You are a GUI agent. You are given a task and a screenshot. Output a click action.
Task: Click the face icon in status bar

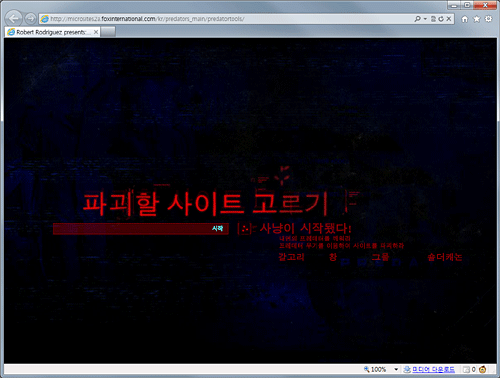(482, 369)
